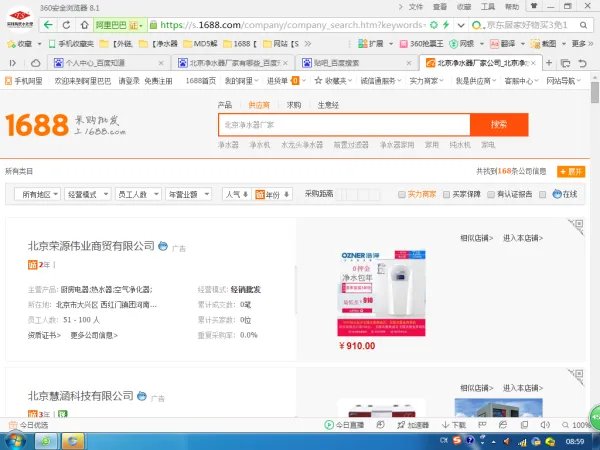Open the 文件 menu
Image resolution: width=600 pixels, height=450 pixels.
point(416,7)
